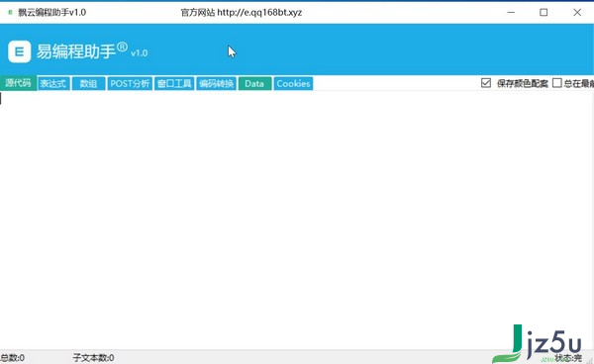Toggle the 保存颜色配置 checkbox
The width and height of the screenshot is (594, 364).
(486, 83)
